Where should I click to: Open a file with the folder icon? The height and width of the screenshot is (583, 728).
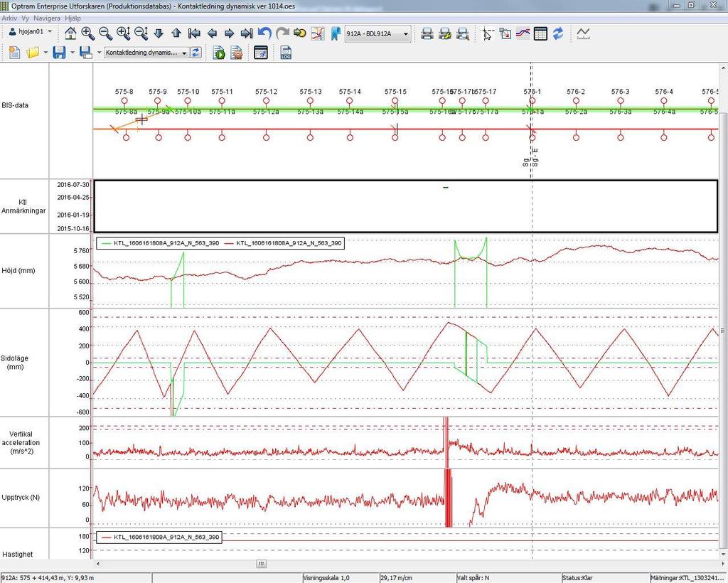click(x=32, y=53)
